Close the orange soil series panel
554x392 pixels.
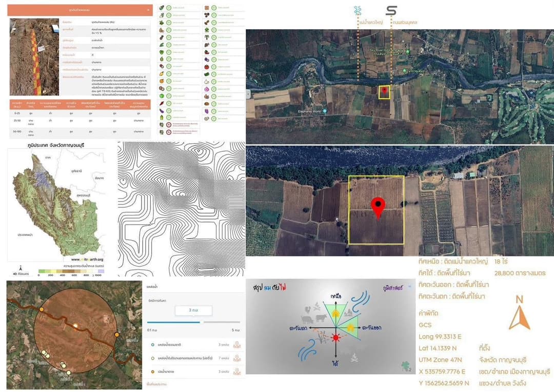pos(148,10)
